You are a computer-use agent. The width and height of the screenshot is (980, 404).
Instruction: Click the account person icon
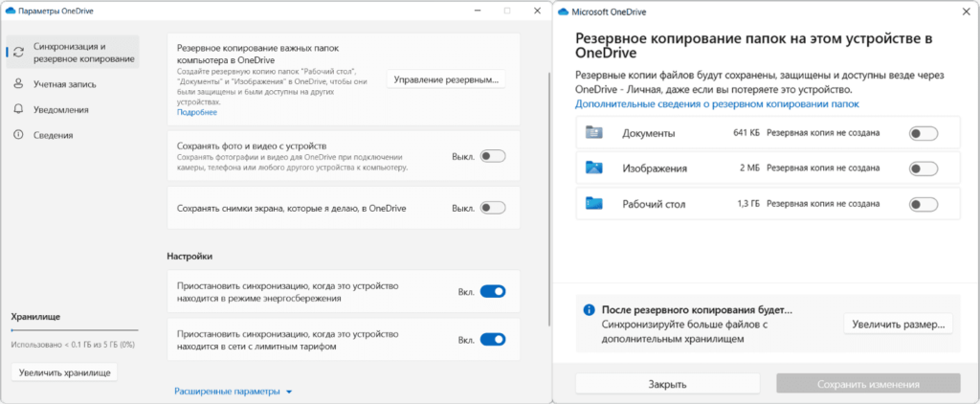tap(18, 84)
